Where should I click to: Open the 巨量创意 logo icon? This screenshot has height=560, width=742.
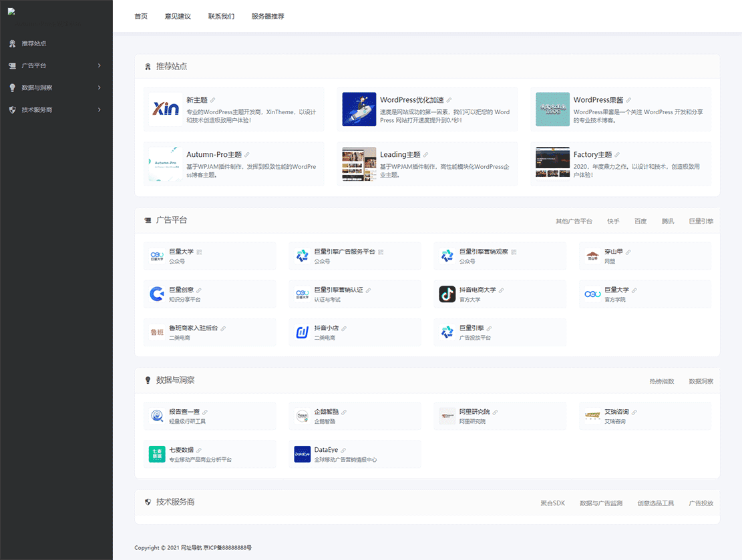point(156,294)
